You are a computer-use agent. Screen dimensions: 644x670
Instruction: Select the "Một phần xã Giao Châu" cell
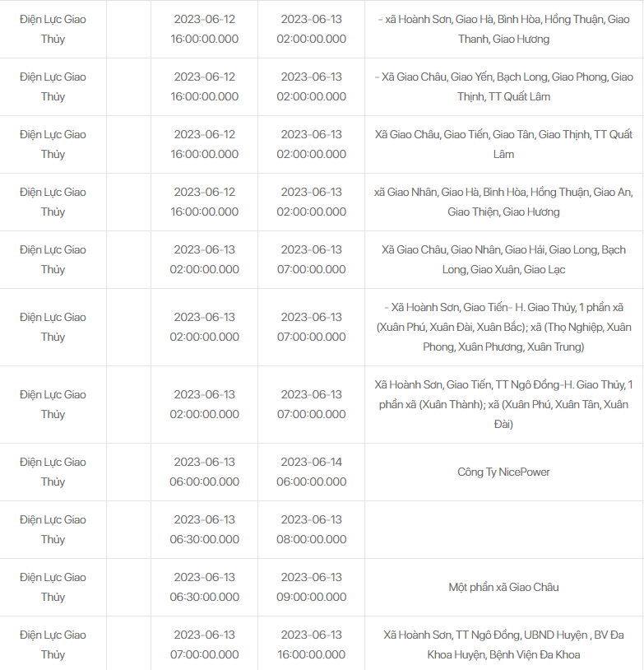(x=503, y=588)
